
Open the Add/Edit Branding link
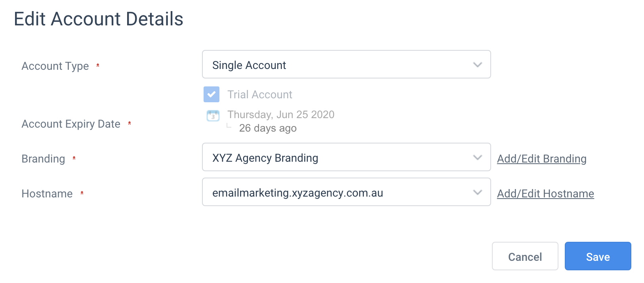[x=542, y=159]
